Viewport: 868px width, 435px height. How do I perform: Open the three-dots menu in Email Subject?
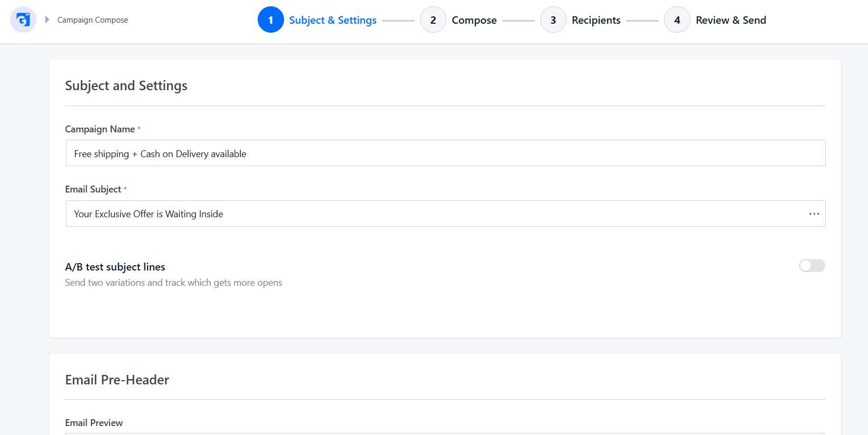coord(814,214)
